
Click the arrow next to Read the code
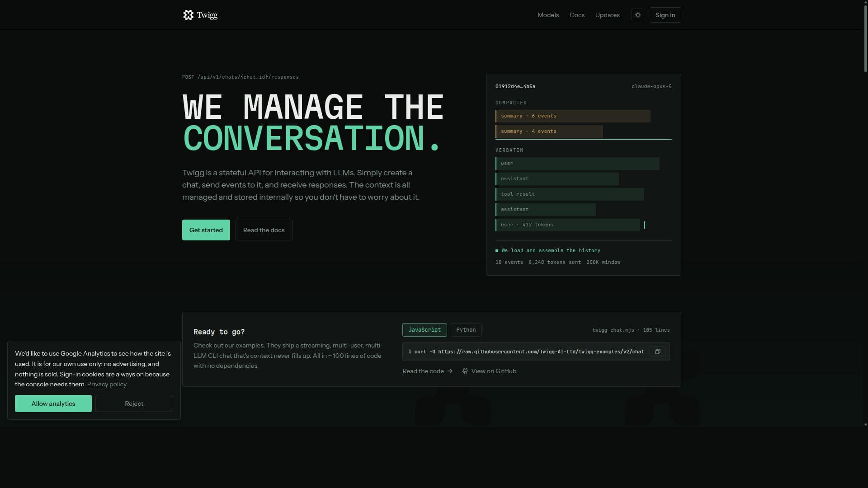click(450, 371)
